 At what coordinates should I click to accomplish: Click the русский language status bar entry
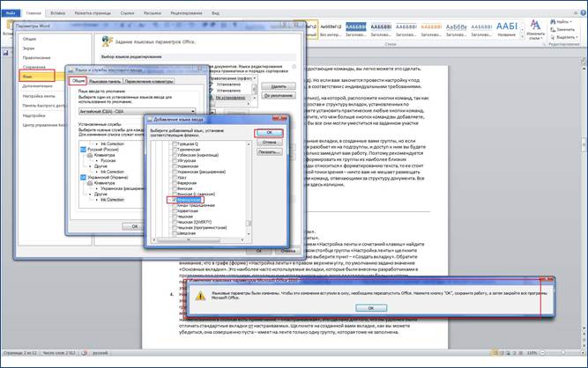pyautogui.click(x=100, y=353)
